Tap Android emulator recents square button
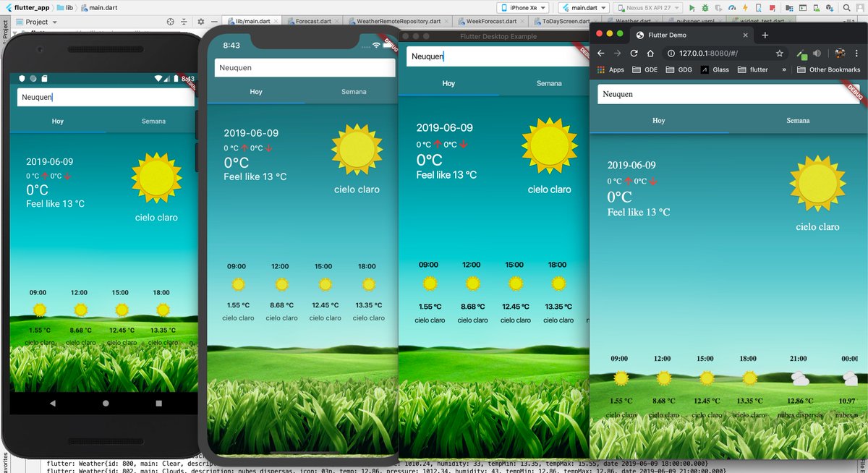Viewport: 868px width, 473px height. click(159, 403)
